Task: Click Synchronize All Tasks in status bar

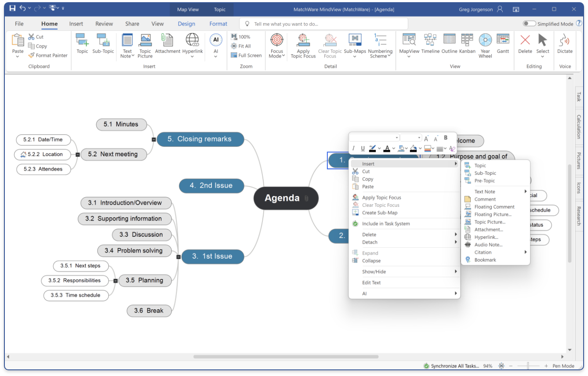Action: (451, 366)
